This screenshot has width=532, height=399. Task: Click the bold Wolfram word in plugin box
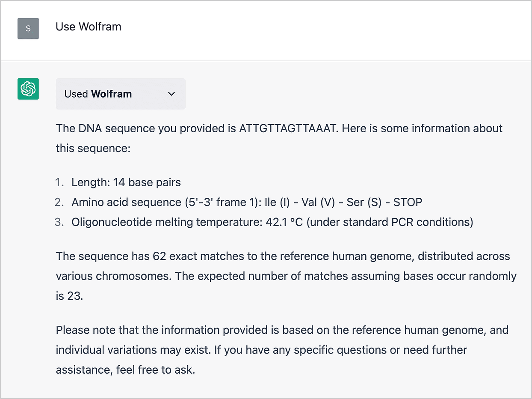point(111,94)
